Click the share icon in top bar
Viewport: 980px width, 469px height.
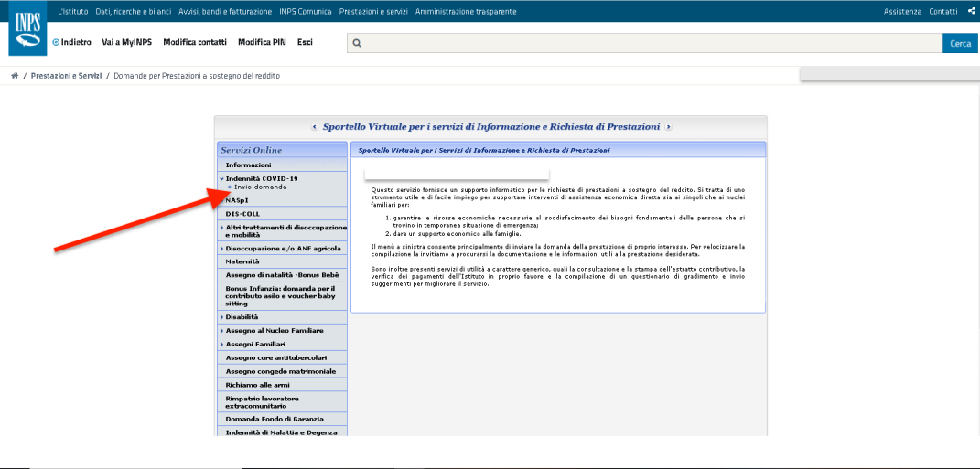coord(971,11)
